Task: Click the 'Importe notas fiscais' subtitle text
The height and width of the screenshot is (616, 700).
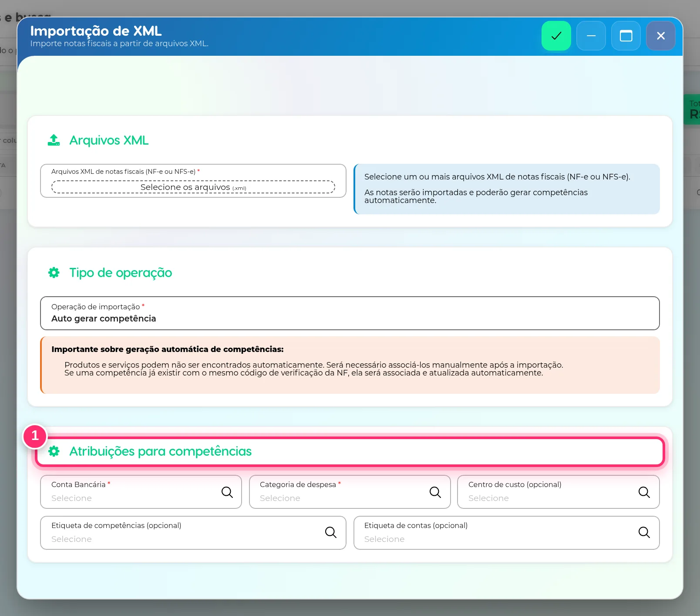Action: (119, 44)
